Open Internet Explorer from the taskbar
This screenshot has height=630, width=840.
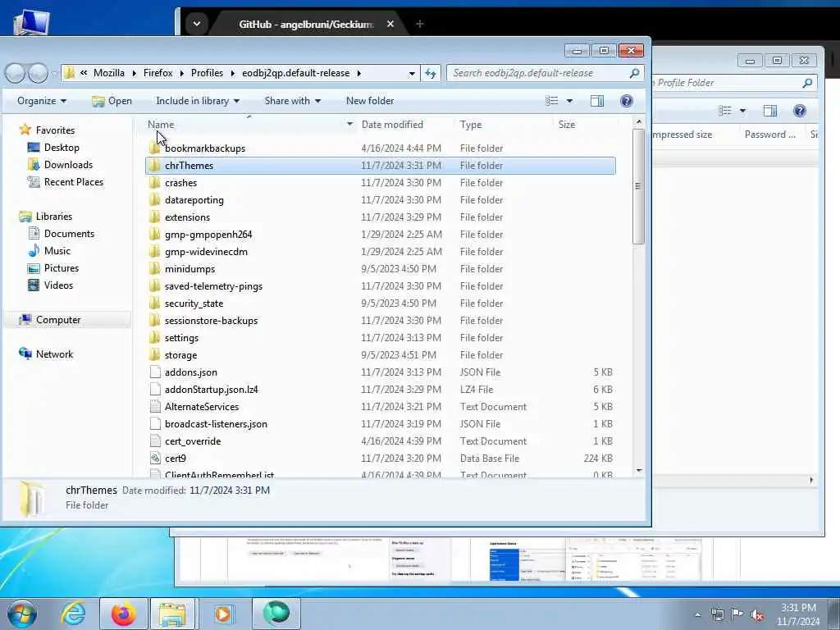click(x=73, y=614)
